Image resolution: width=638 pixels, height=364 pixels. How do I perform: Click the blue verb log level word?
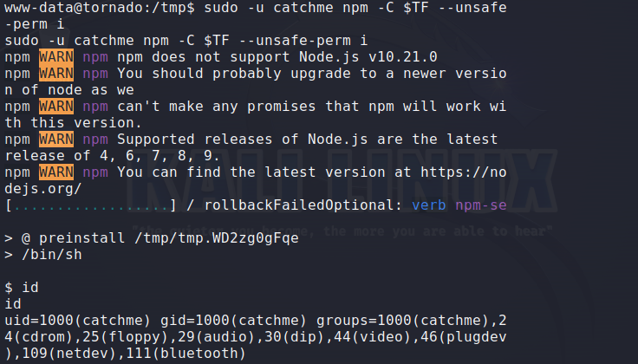click(429, 205)
